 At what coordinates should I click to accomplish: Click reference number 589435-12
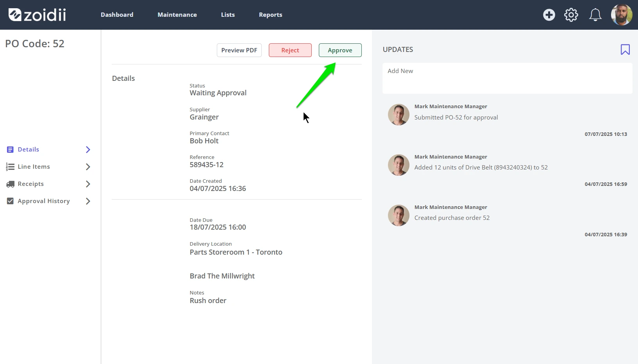coord(207,165)
